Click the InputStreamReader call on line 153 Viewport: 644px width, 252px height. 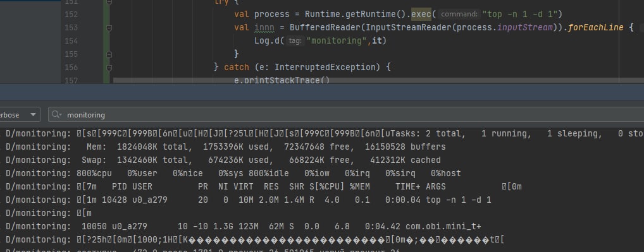click(409, 28)
